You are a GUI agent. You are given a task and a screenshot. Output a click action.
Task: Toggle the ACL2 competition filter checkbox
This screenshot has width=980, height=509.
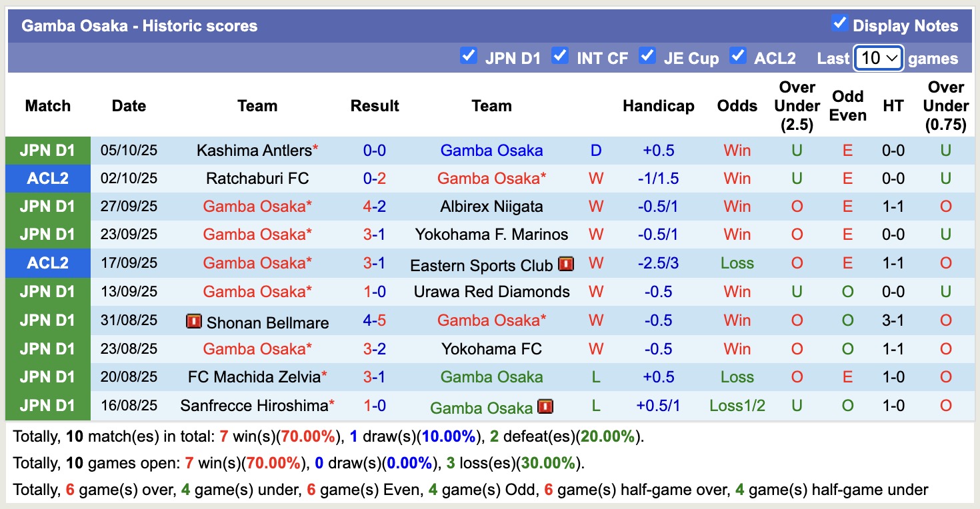[x=738, y=57]
